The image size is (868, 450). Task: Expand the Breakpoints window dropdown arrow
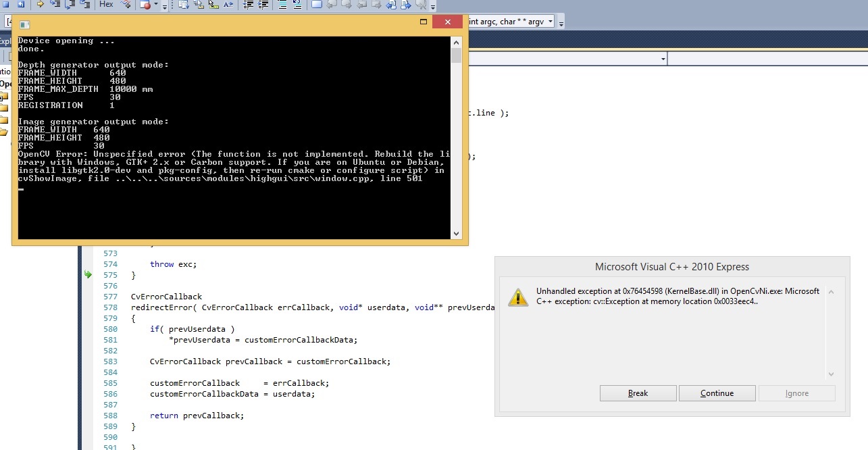tap(156, 4)
